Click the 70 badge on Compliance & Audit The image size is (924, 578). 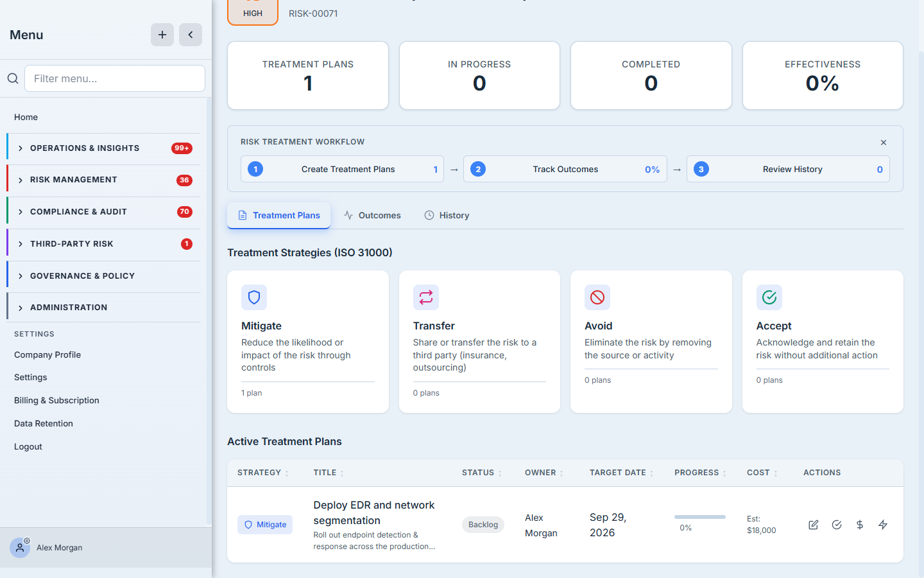185,212
